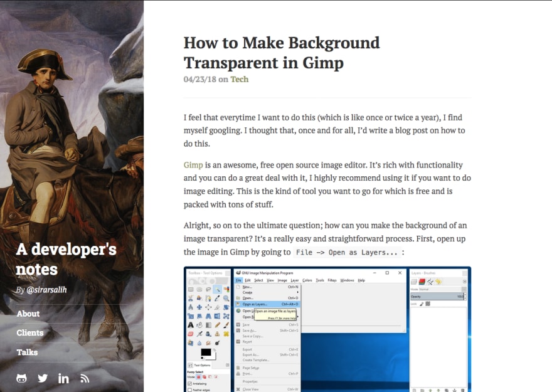Choose Replace selection mode button

(x=199, y=377)
